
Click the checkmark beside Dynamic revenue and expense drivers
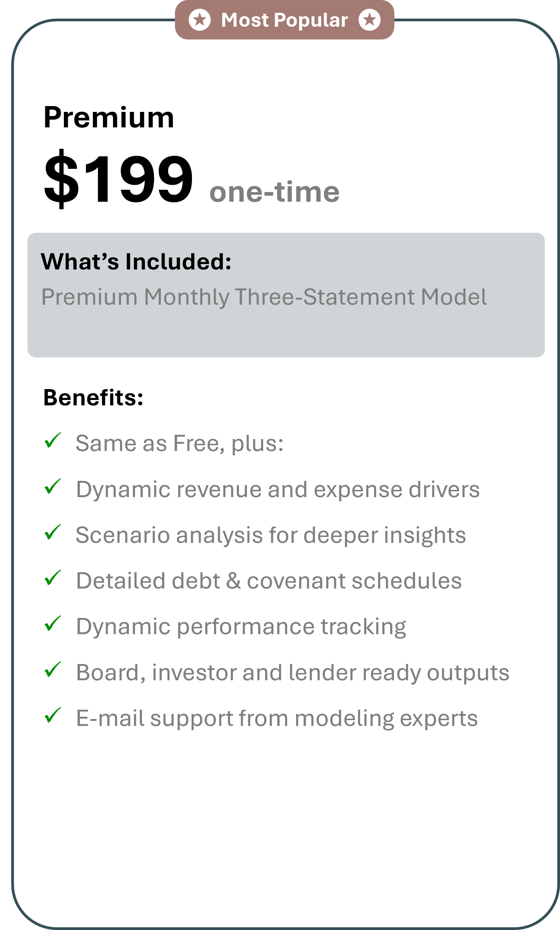click(x=53, y=486)
